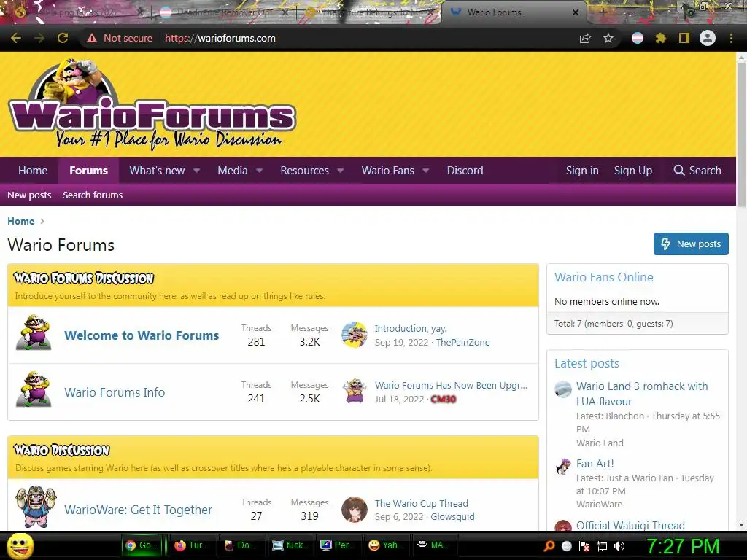Image resolution: width=747 pixels, height=560 pixels.
Task: Toggle the browser side panel
Action: (x=684, y=38)
